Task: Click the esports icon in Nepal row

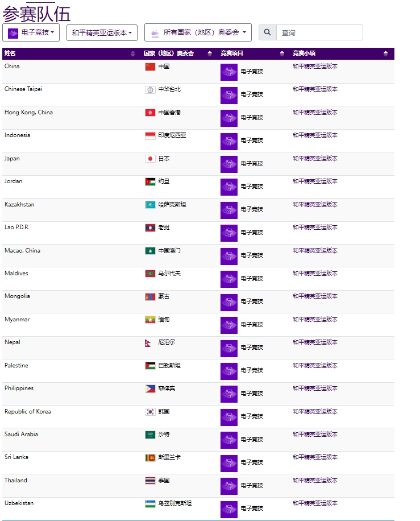Action: (229, 348)
